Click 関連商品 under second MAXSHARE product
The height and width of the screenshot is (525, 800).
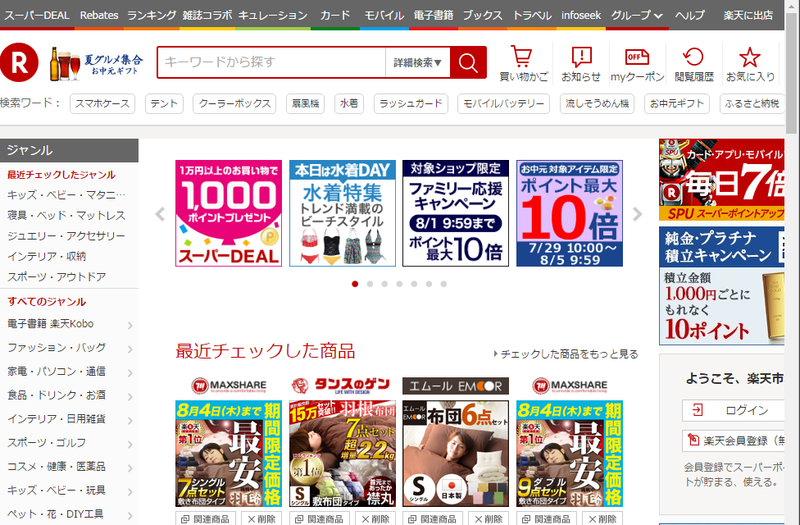pos(546,518)
